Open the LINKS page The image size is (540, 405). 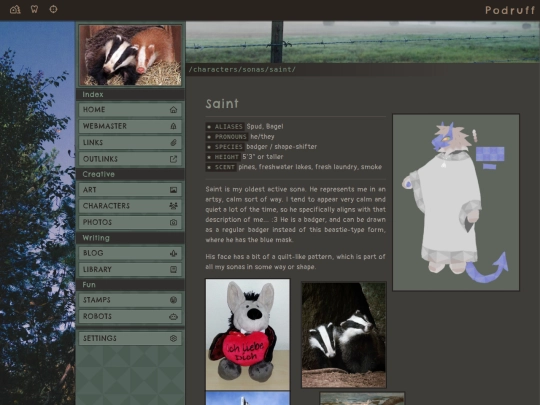[130, 143]
